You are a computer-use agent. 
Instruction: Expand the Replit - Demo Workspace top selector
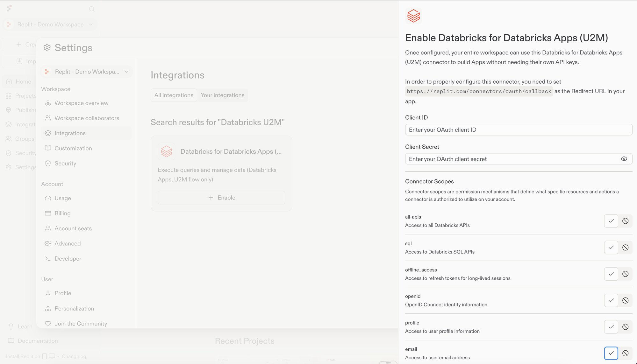pyautogui.click(x=50, y=24)
